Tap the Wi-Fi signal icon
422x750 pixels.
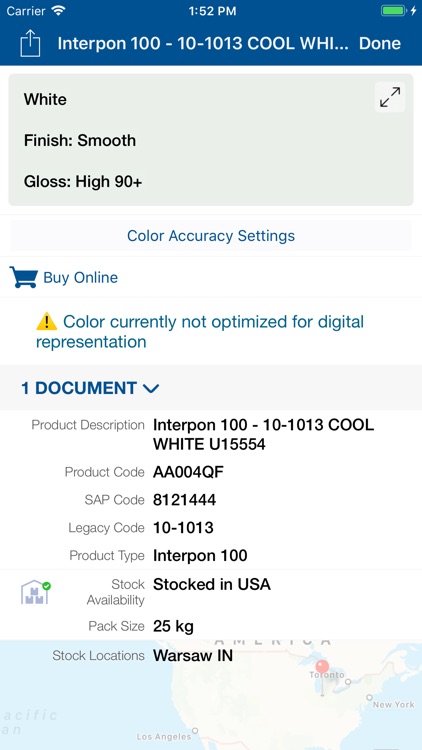[x=58, y=11]
